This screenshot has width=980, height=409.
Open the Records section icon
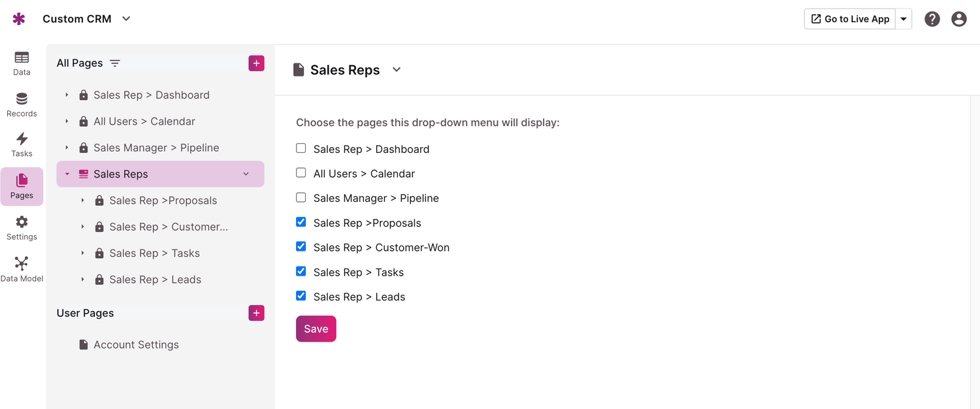(22, 105)
